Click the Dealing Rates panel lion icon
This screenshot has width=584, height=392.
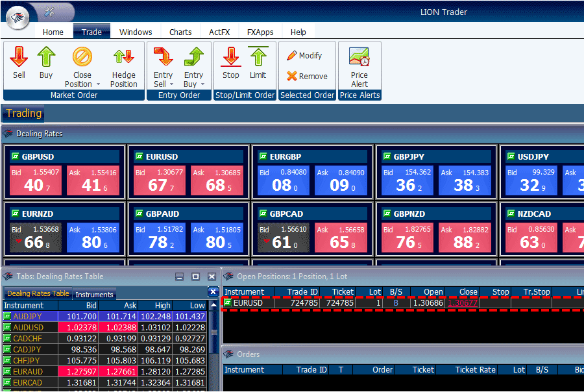pyautogui.click(x=8, y=134)
